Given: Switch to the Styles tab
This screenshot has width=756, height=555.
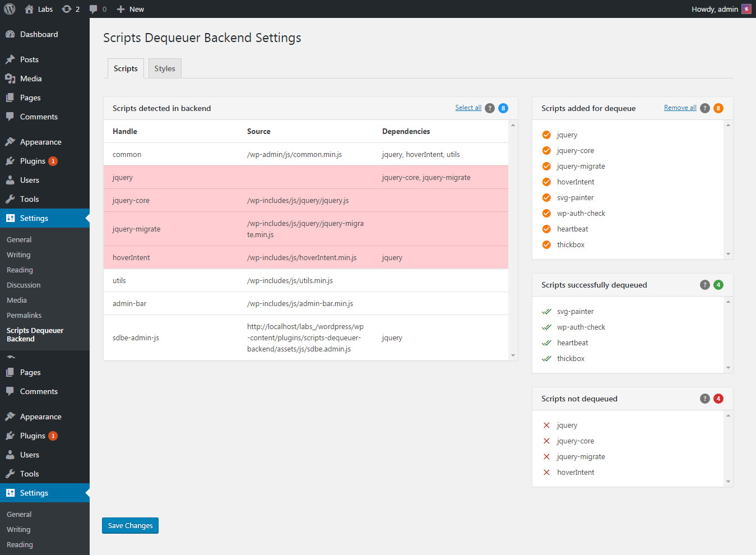Looking at the screenshot, I should click(x=165, y=68).
